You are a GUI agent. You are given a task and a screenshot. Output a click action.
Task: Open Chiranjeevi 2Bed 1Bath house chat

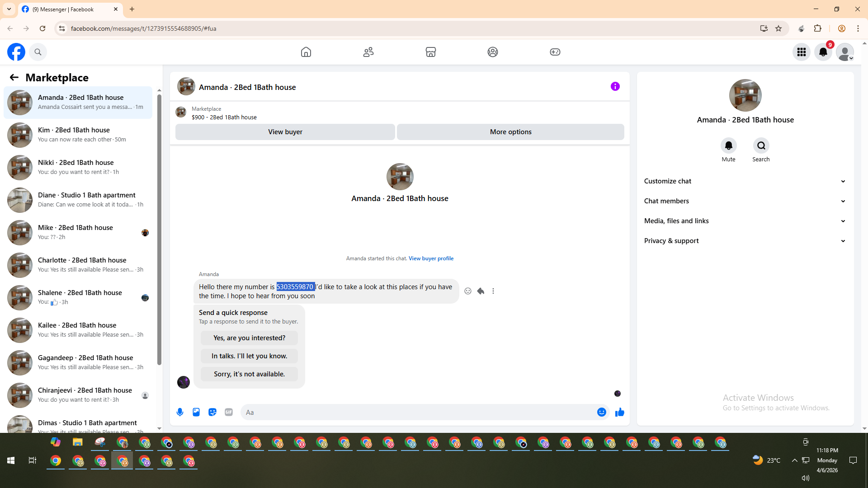(78, 395)
